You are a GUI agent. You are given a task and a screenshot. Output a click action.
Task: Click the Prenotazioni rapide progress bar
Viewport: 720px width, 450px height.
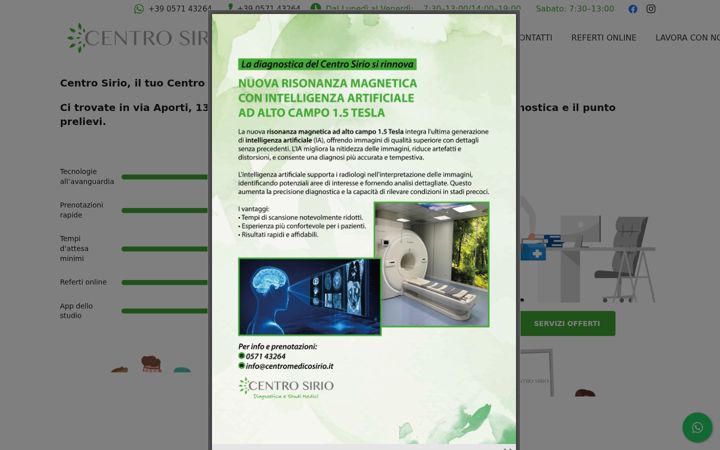[x=164, y=210]
